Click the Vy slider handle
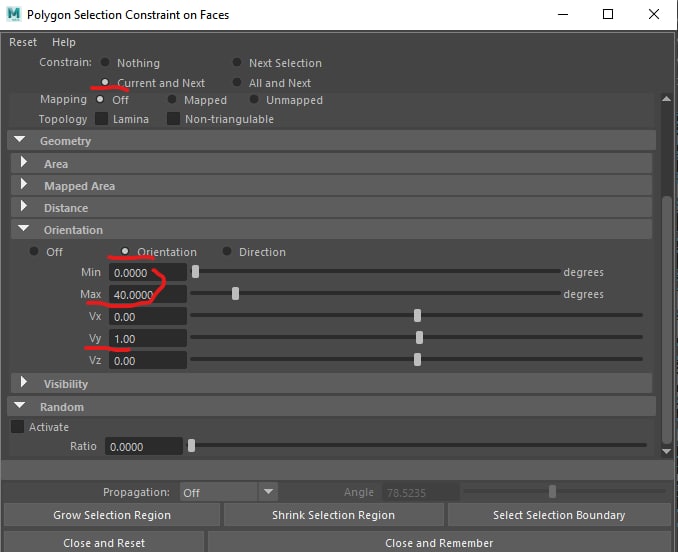 (x=419, y=338)
